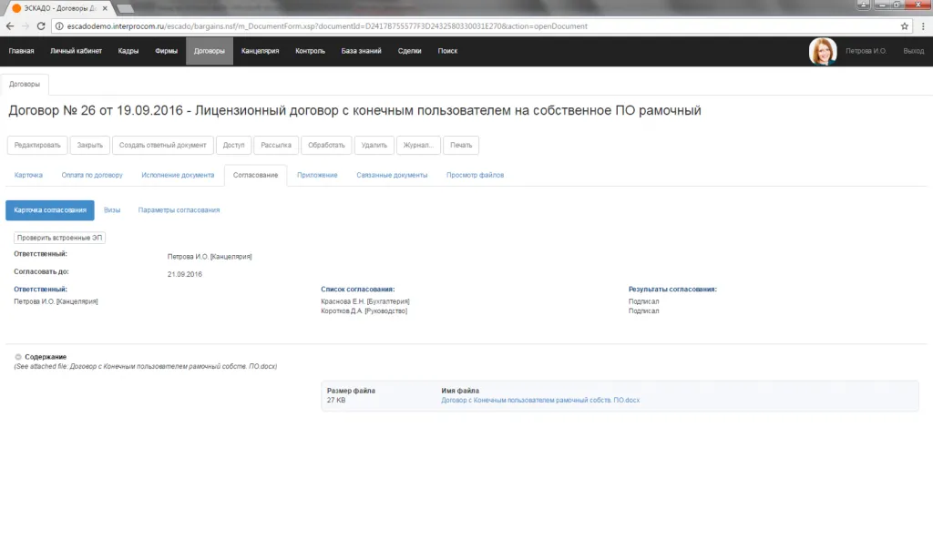This screenshot has width=933, height=560.
Task: Open the Chrome menu icon
Action: [x=922, y=26]
